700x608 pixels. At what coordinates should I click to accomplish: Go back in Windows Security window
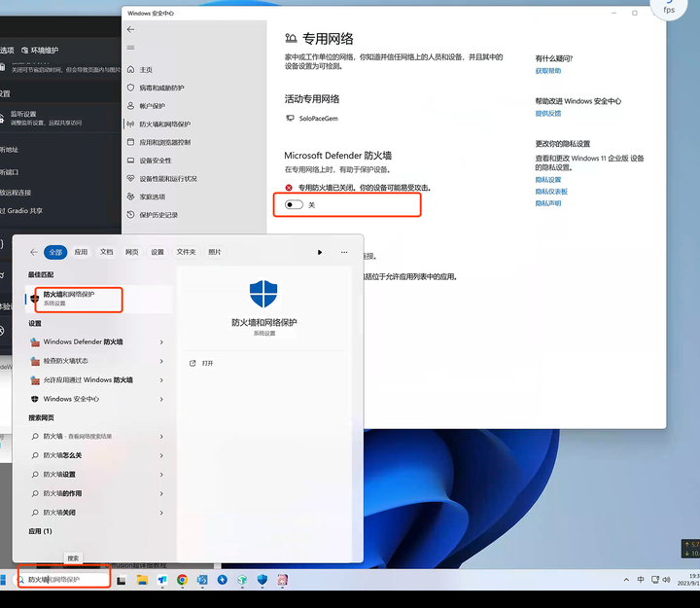131,29
